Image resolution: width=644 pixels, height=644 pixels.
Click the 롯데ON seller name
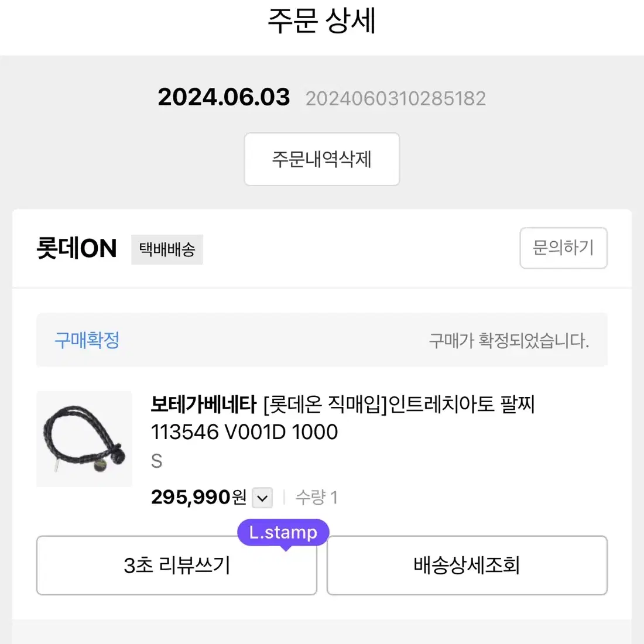pos(77,248)
